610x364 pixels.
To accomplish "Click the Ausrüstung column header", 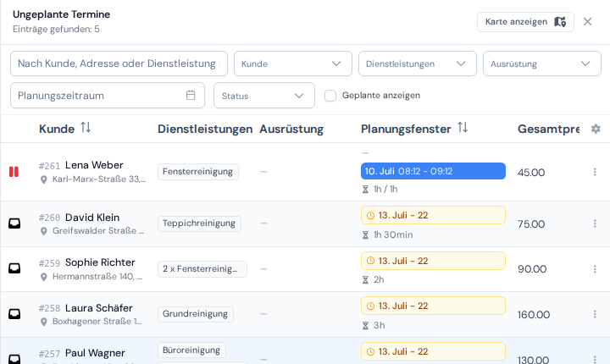I will 291,129.
